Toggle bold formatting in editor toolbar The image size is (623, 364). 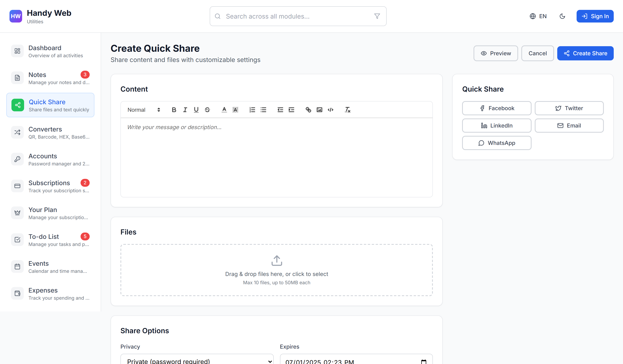174,110
